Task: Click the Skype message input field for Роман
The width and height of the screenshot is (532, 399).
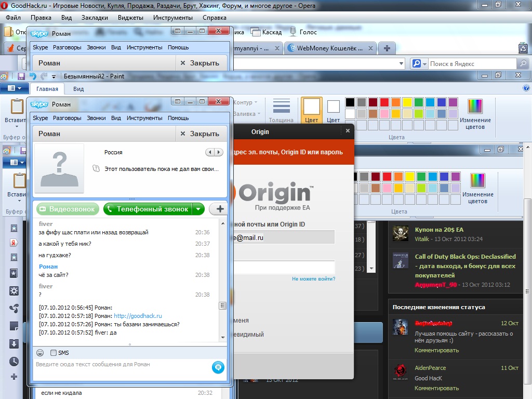Action: pos(122,369)
